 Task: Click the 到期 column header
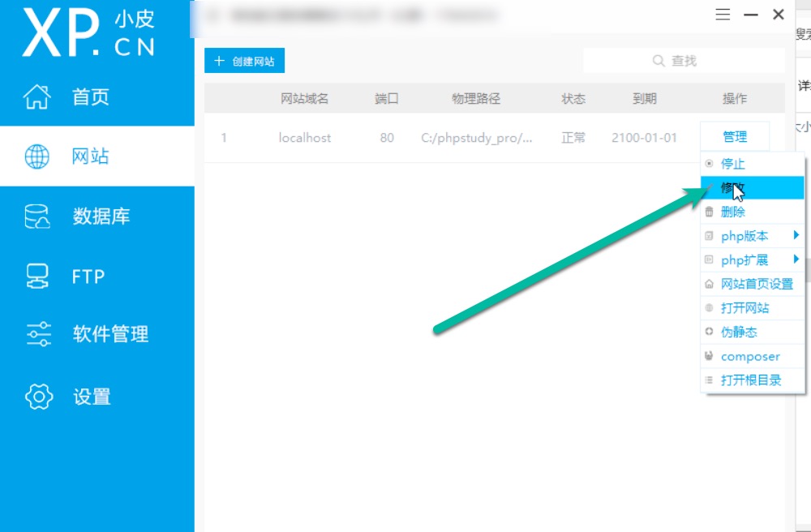[645, 98]
